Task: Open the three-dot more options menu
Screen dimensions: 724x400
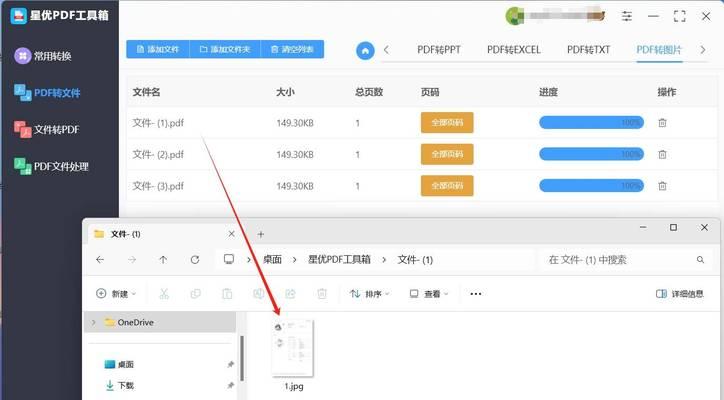Action: 476,294
